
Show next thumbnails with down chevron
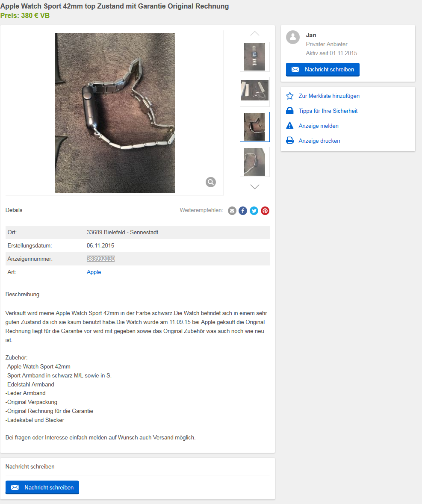[x=255, y=187]
